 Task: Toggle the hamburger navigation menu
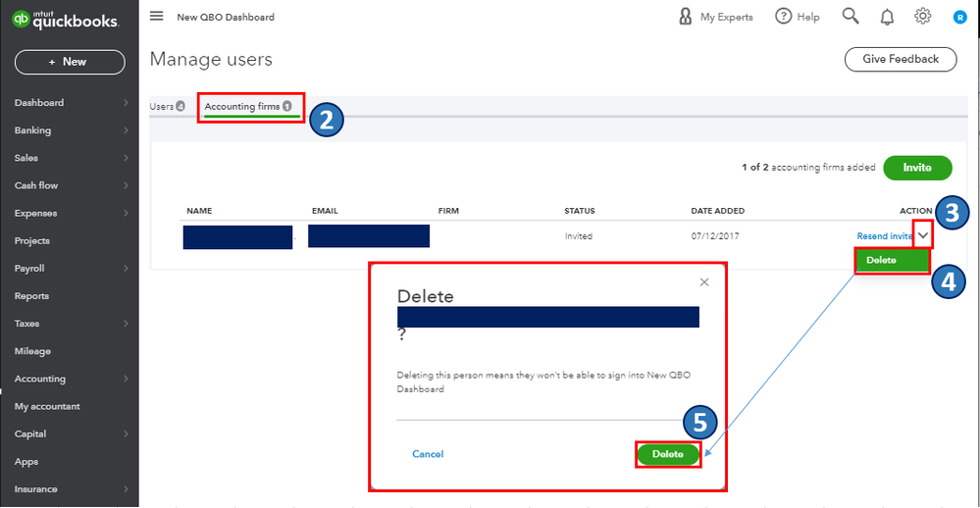coord(156,17)
